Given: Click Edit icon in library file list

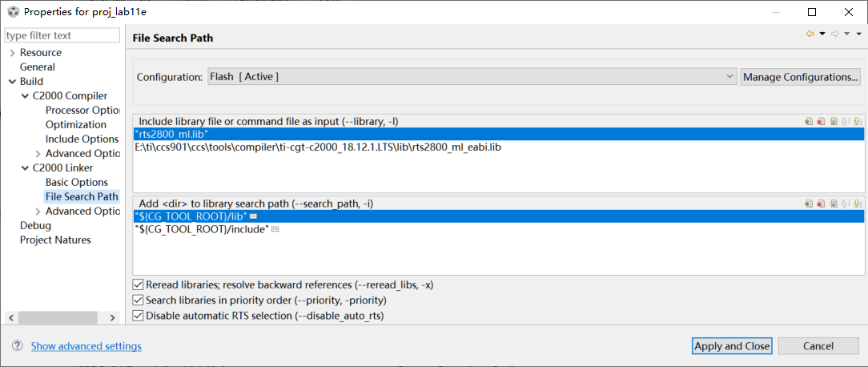Looking at the screenshot, I should tap(834, 122).
